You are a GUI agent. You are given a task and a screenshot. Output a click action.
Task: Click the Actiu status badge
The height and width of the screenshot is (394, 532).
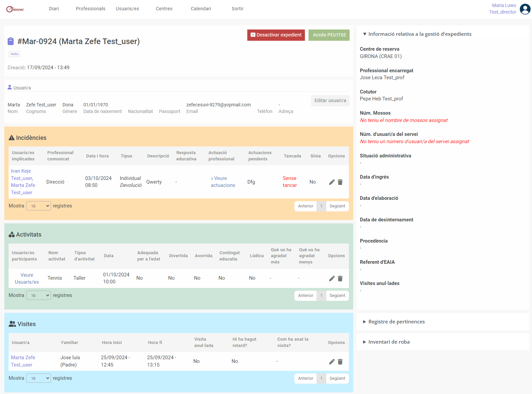tap(14, 54)
